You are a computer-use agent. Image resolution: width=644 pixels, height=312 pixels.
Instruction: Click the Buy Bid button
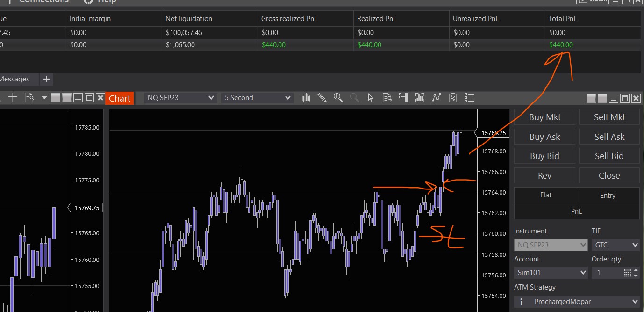pyautogui.click(x=544, y=156)
